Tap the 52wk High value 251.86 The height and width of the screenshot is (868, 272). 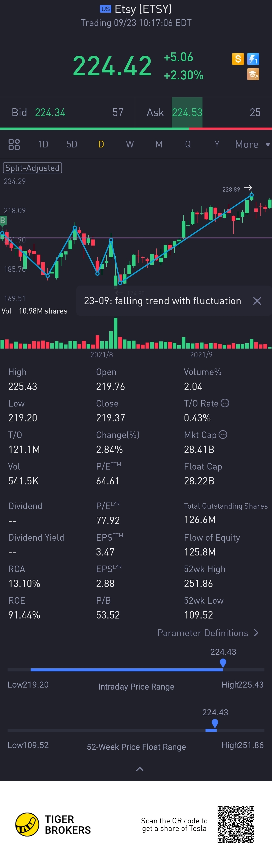(198, 584)
